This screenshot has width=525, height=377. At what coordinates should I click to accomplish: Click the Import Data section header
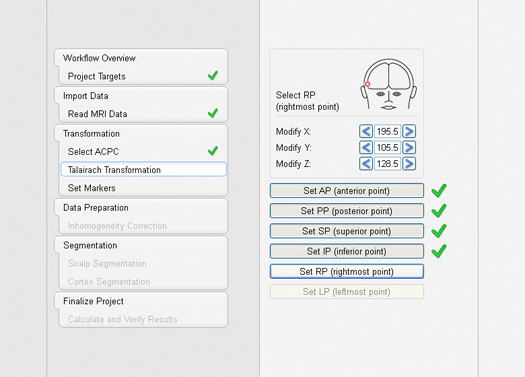(x=86, y=96)
